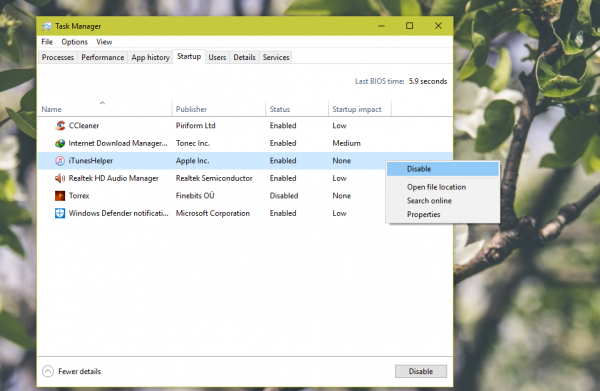
Task: Choose Properties in the context menu
Action: click(x=443, y=214)
